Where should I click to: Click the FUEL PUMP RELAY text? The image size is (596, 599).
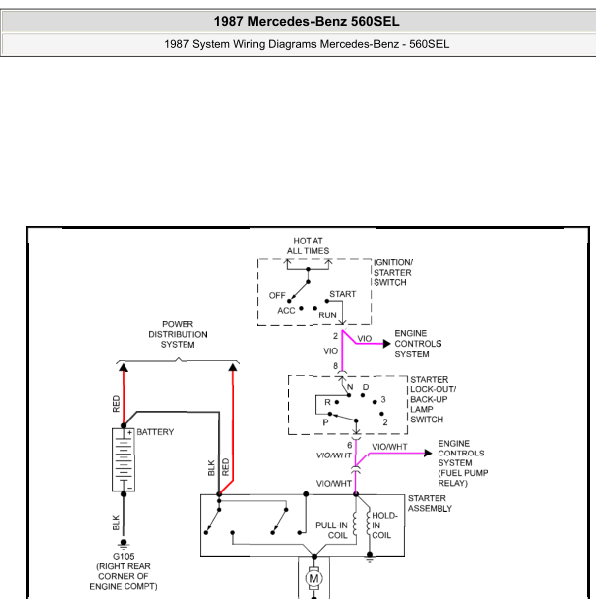pyautogui.click(x=463, y=478)
